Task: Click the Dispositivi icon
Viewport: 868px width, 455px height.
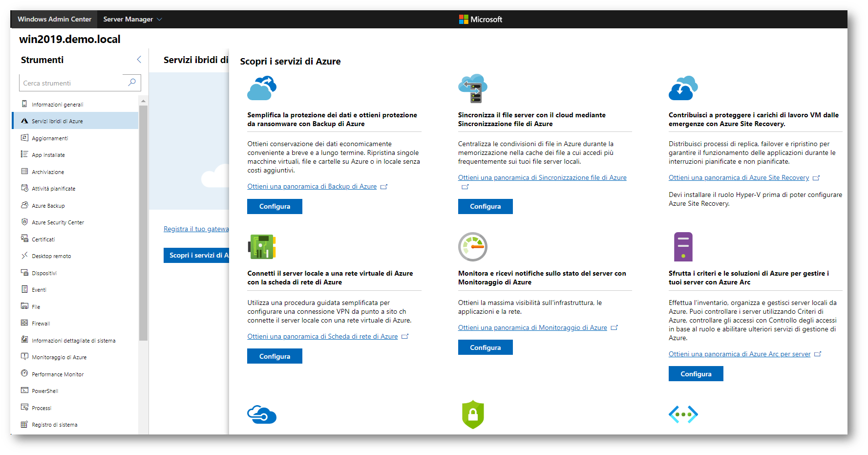Action: [x=24, y=273]
